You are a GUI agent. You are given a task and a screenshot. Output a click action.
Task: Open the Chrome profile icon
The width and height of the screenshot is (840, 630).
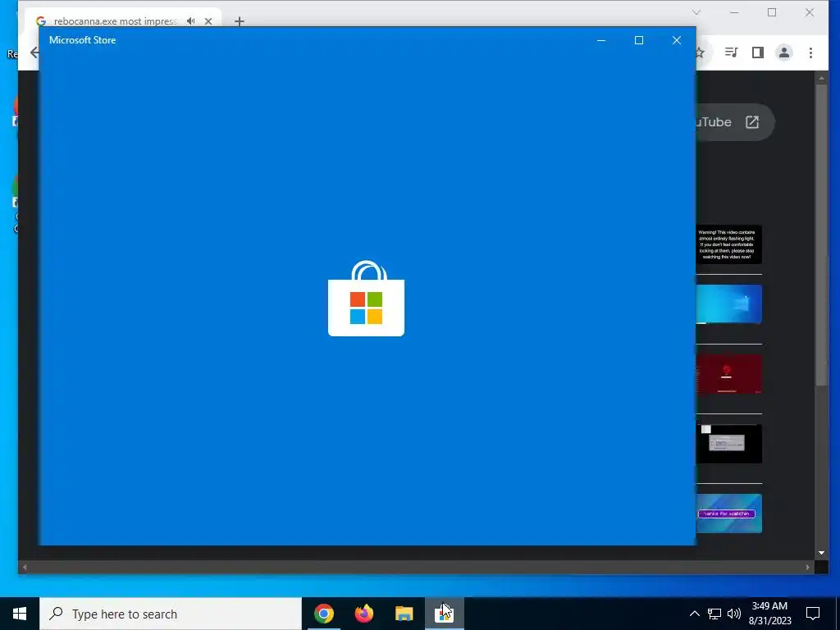[x=783, y=52]
